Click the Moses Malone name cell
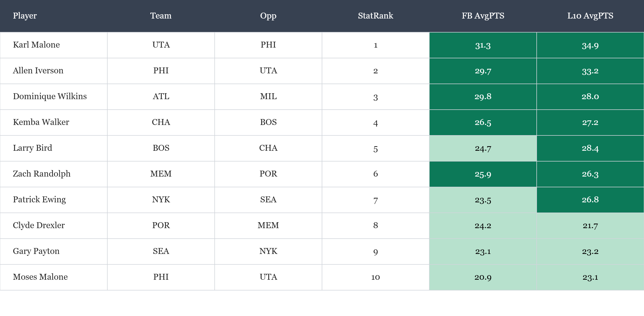 click(40, 277)
